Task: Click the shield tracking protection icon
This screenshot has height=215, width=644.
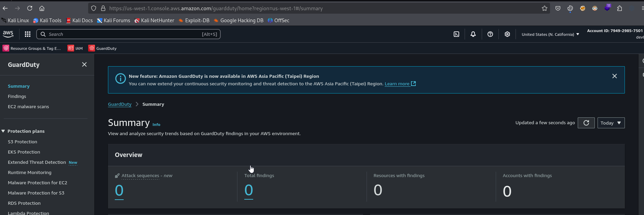Action: 94,8
